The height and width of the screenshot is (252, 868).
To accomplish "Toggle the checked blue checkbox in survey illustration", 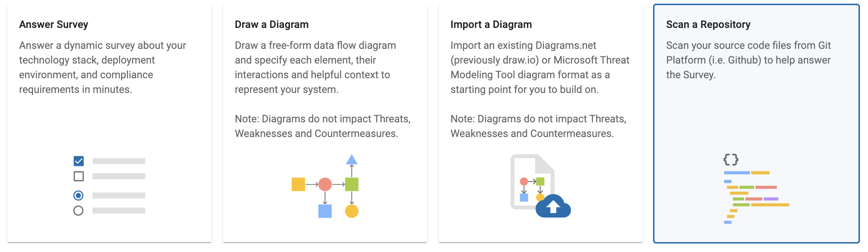I will tap(79, 161).
